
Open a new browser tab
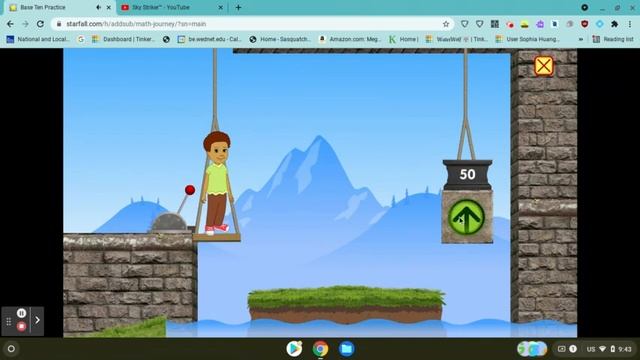(x=238, y=7)
